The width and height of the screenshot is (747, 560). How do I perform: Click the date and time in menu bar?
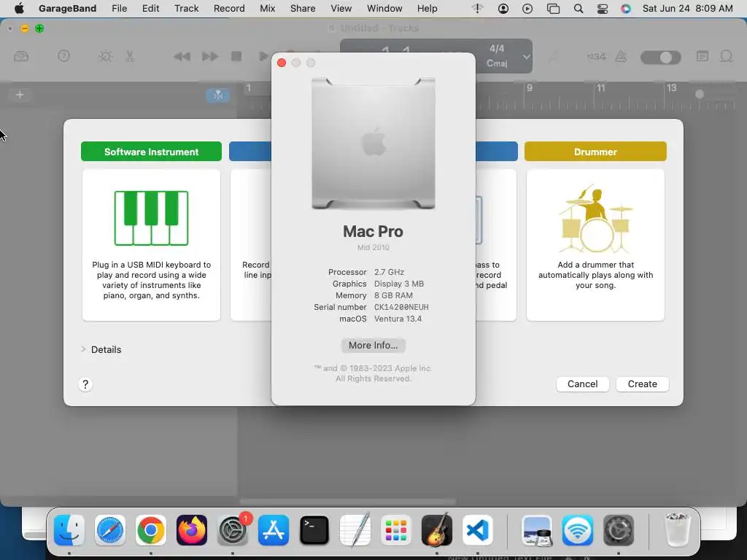687,8
